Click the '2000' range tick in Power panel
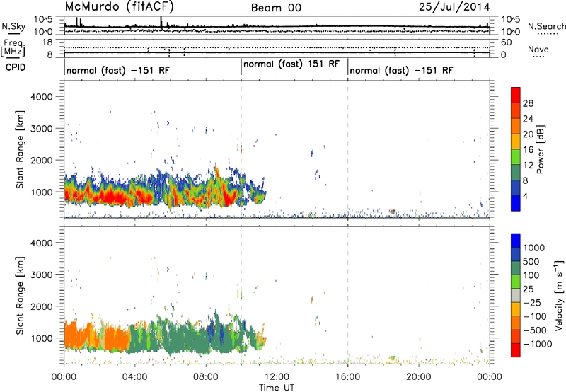This screenshot has height=392, width=566. 41,160
